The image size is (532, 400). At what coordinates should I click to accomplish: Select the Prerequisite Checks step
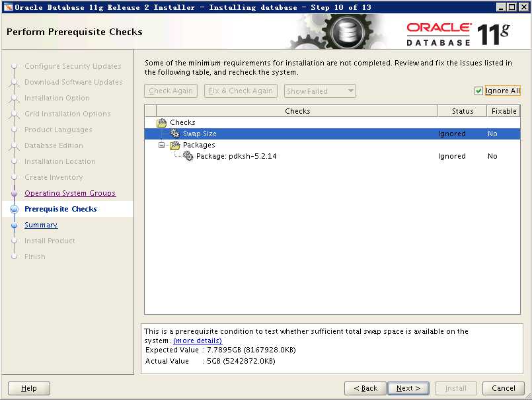coord(60,209)
